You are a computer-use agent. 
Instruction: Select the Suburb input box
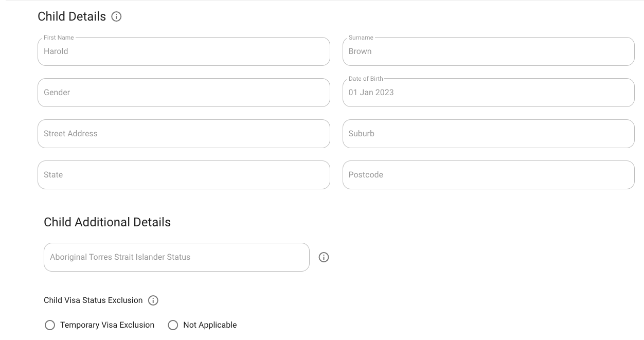[488, 134]
